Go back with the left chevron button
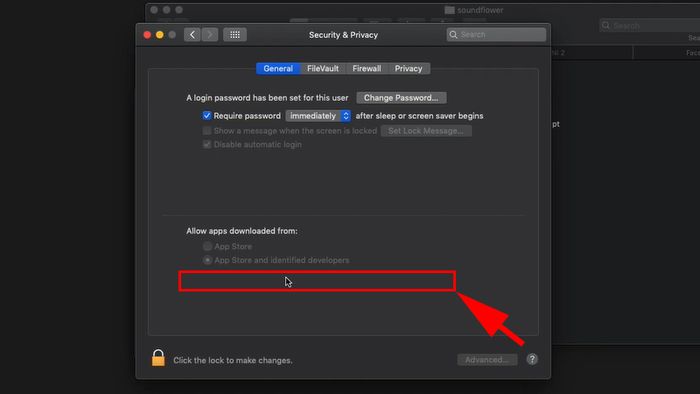 click(x=192, y=35)
